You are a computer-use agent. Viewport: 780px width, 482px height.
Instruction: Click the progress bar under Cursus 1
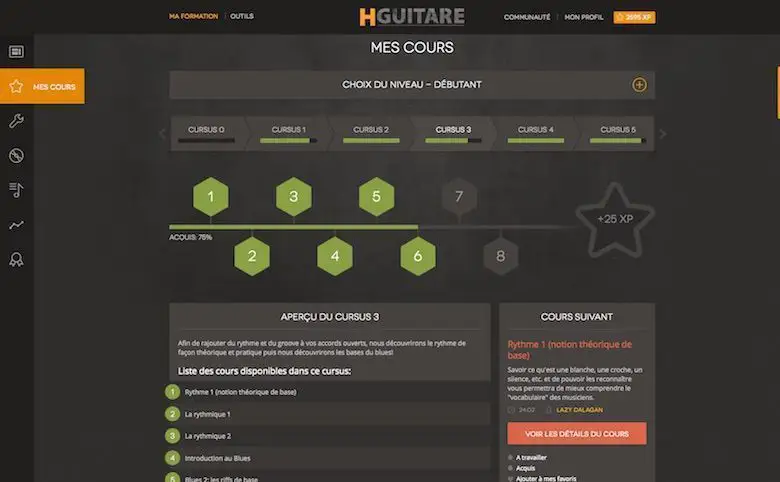289,141
